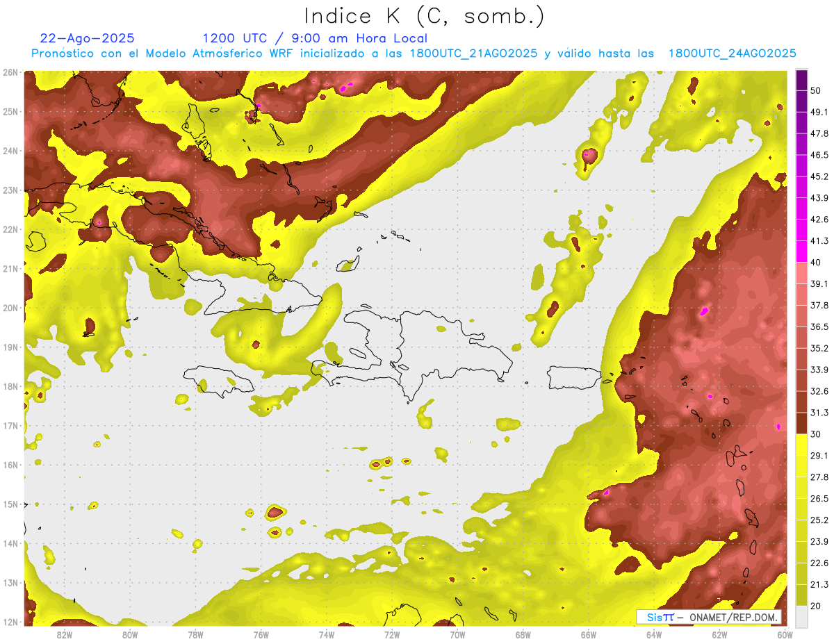The image size is (834, 644).
Task: Click the latitude axis label "26N"
Action: [10, 72]
